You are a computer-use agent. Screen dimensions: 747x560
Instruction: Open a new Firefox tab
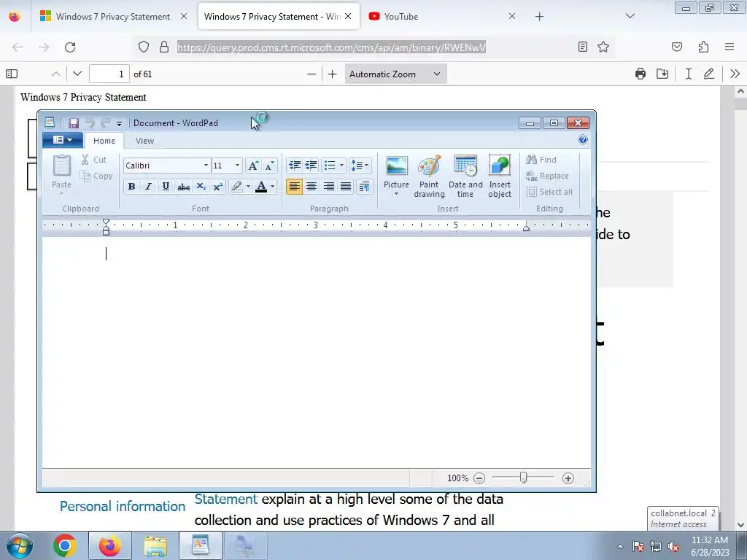539,17
